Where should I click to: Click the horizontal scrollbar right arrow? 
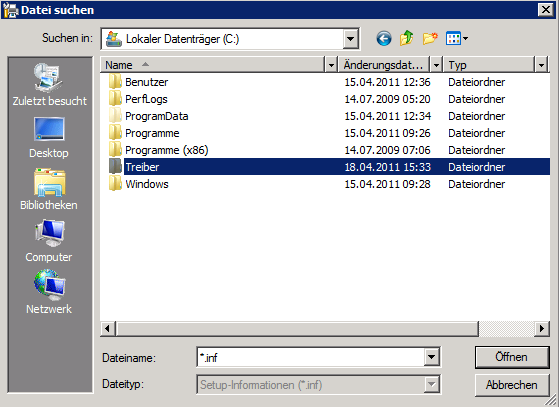pyautogui.click(x=542, y=328)
